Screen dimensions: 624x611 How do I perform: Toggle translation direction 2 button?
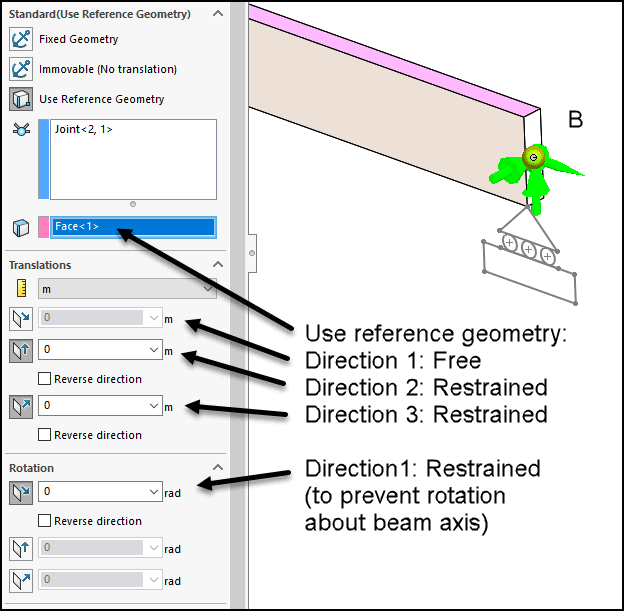pyautogui.click(x=21, y=351)
